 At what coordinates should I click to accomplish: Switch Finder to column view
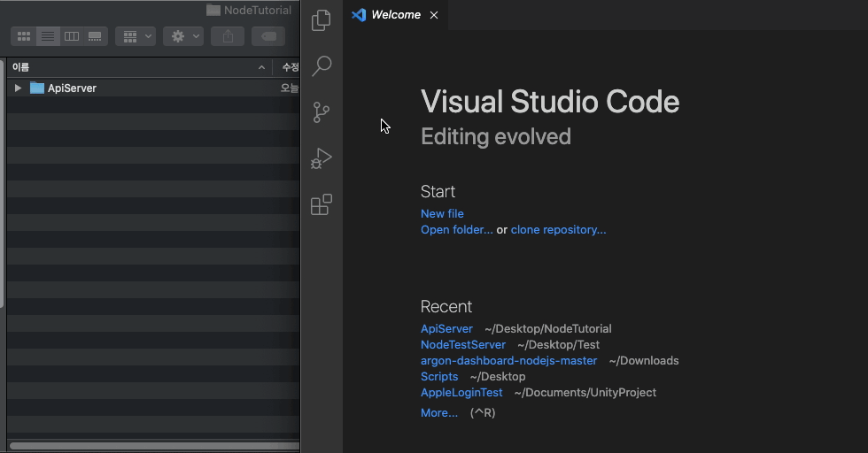pyautogui.click(x=72, y=36)
